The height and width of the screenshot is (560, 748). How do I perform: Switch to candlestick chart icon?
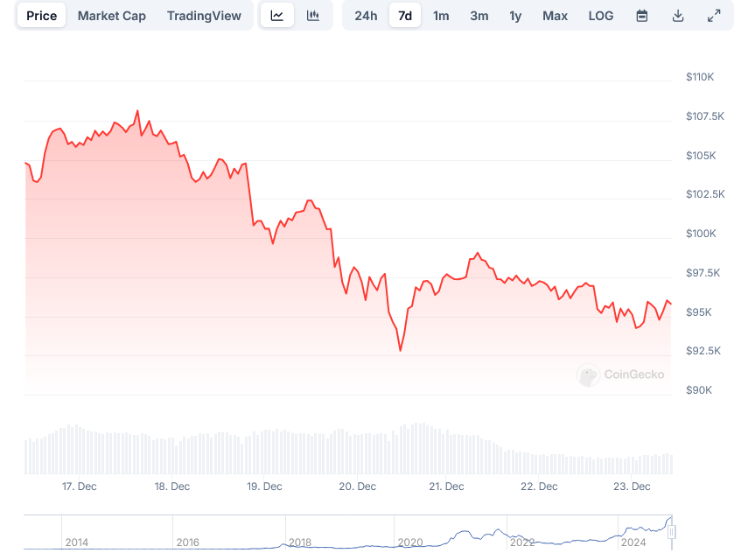click(x=313, y=16)
